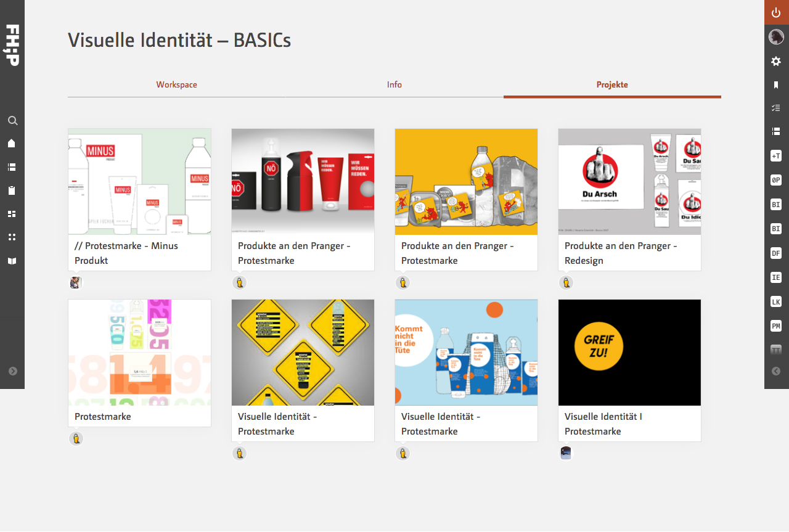This screenshot has width=789, height=532.
Task: Open the DF workspace shortcut
Action: (x=776, y=253)
